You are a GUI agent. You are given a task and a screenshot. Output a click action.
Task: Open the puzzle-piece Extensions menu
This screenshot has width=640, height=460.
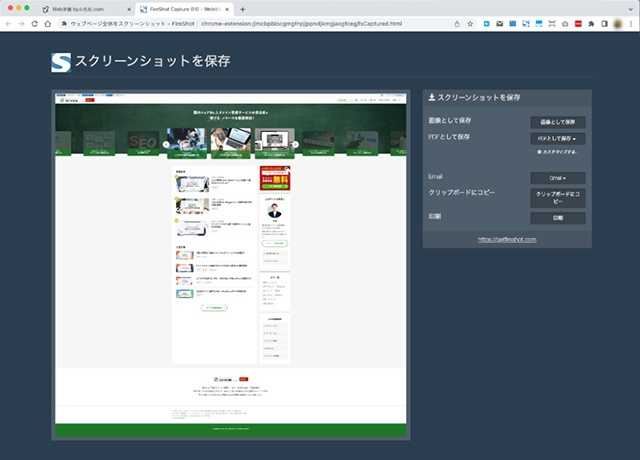click(591, 24)
